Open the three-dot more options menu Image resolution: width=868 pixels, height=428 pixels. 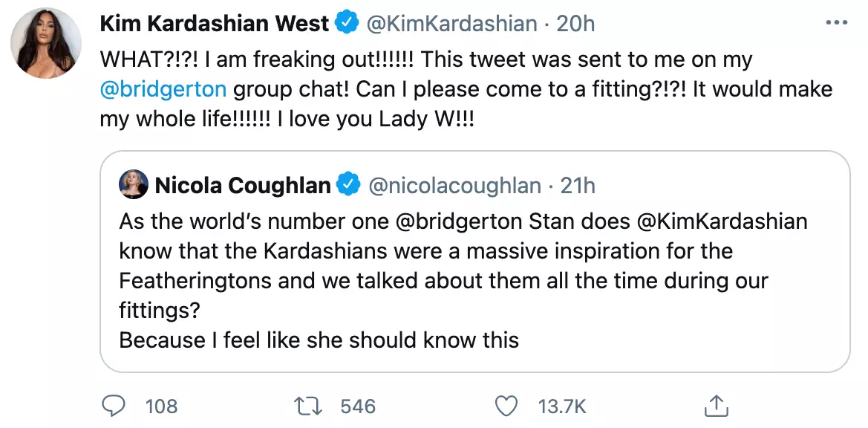(836, 24)
